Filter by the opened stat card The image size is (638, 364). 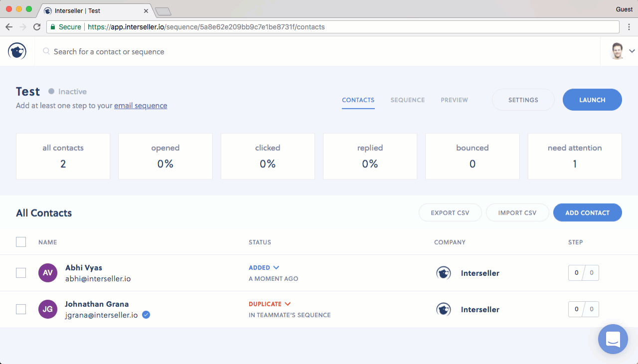coord(165,156)
